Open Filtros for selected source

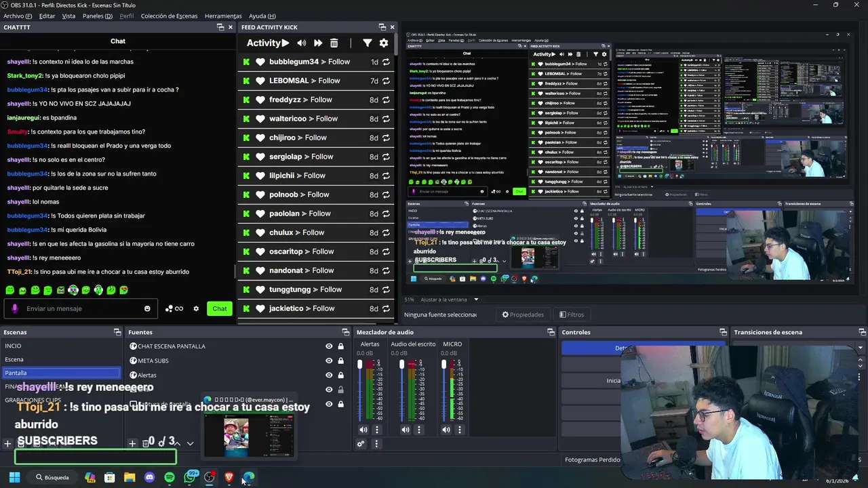coord(572,314)
